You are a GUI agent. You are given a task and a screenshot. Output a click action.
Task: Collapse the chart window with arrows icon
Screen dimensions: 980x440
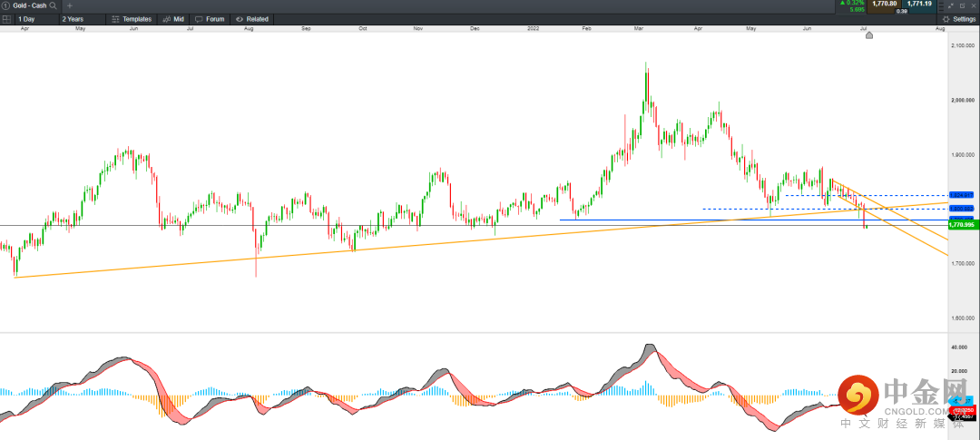[951, 5]
